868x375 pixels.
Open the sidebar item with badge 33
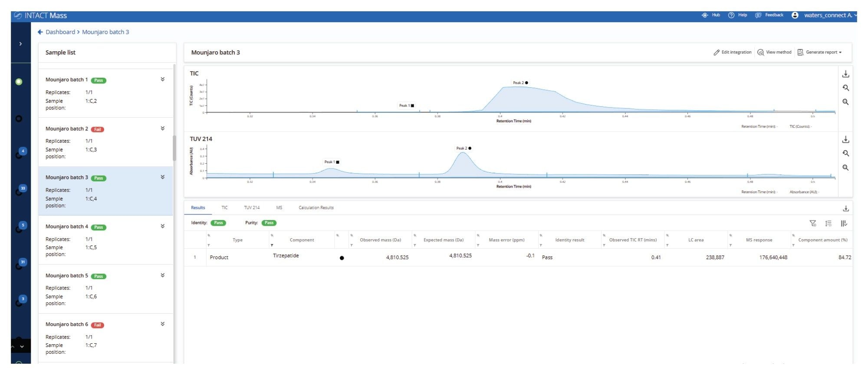[x=21, y=190]
